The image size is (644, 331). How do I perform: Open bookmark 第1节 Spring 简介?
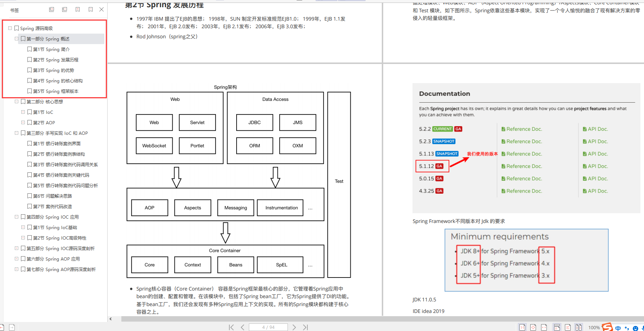(x=51, y=49)
